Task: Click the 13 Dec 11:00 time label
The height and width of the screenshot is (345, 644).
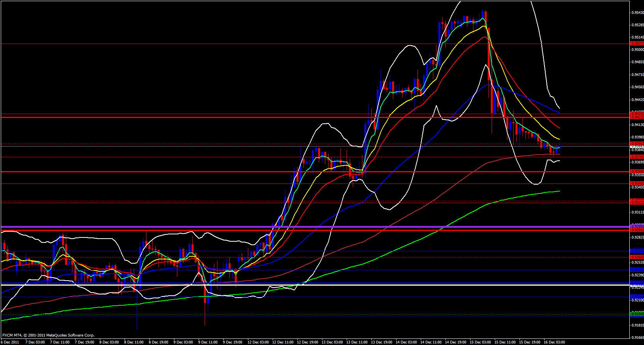Action: tap(356, 342)
